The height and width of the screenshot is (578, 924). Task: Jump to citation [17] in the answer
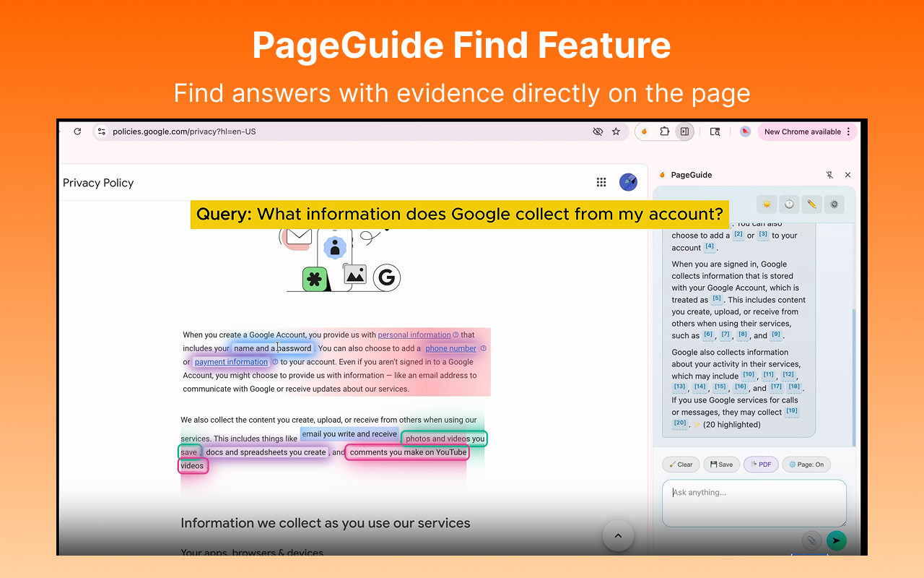click(x=776, y=387)
